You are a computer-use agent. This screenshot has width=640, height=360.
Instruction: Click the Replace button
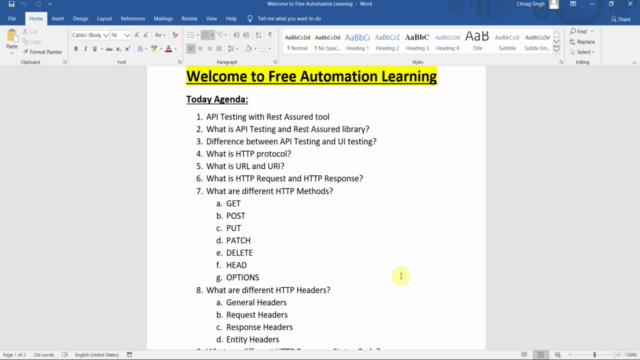tap(582, 42)
